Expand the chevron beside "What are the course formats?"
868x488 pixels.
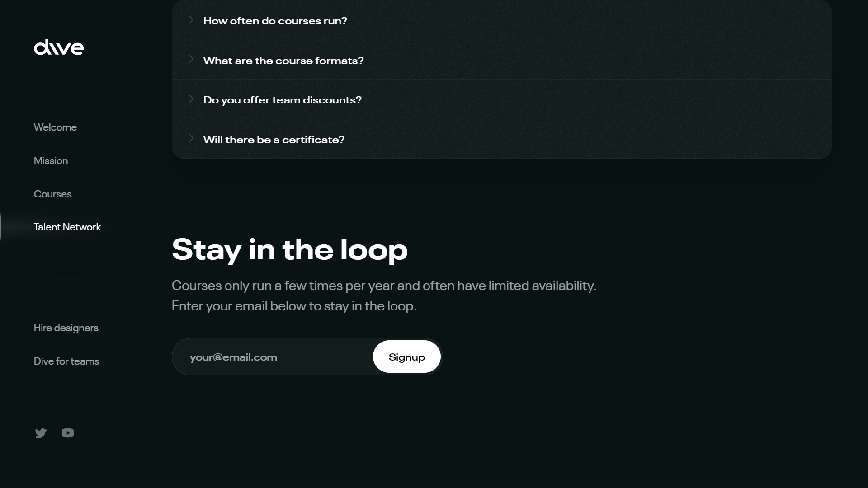(191, 59)
